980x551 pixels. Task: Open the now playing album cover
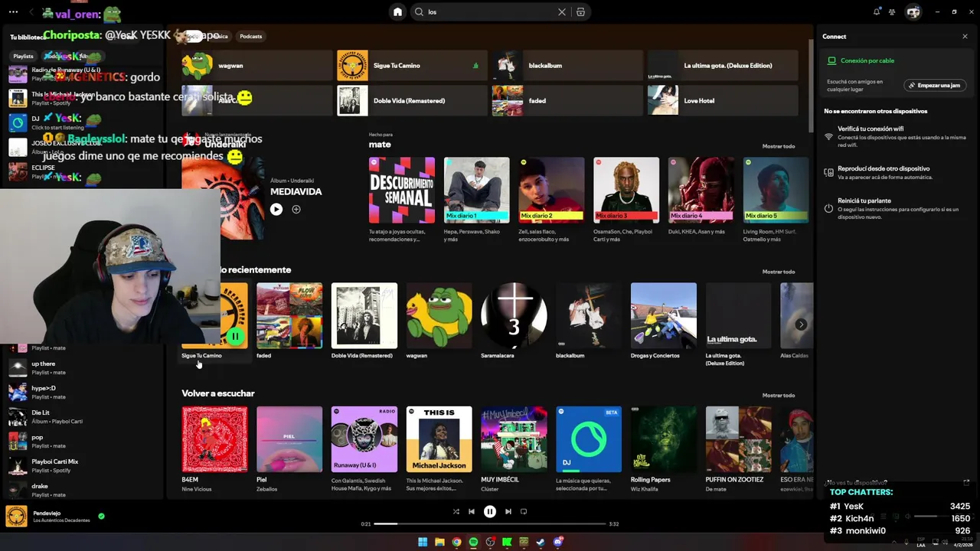coord(16,516)
